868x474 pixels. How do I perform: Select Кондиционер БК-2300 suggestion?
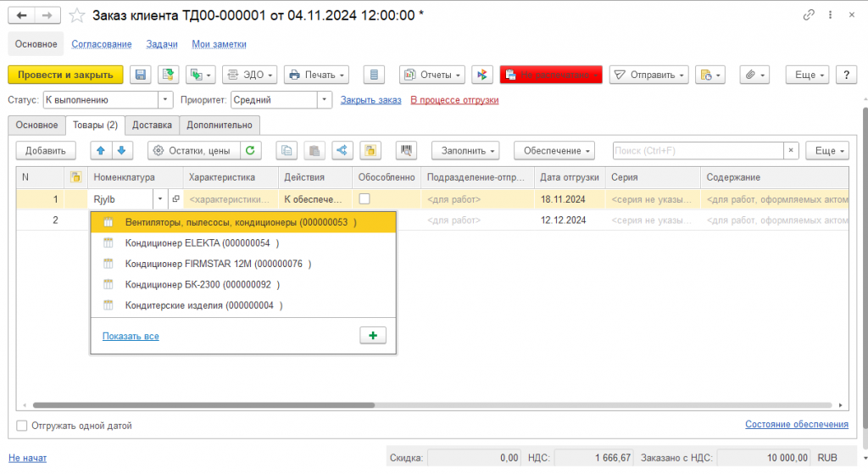click(243, 285)
